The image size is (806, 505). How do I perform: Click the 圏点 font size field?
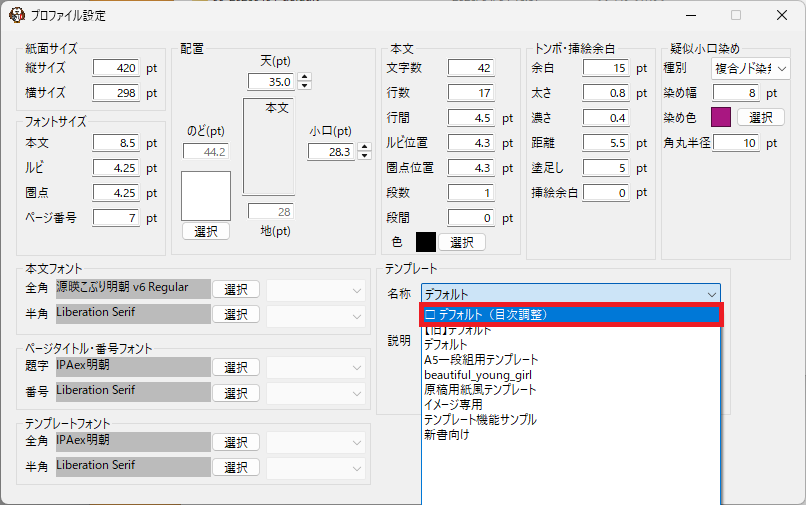pos(116,193)
